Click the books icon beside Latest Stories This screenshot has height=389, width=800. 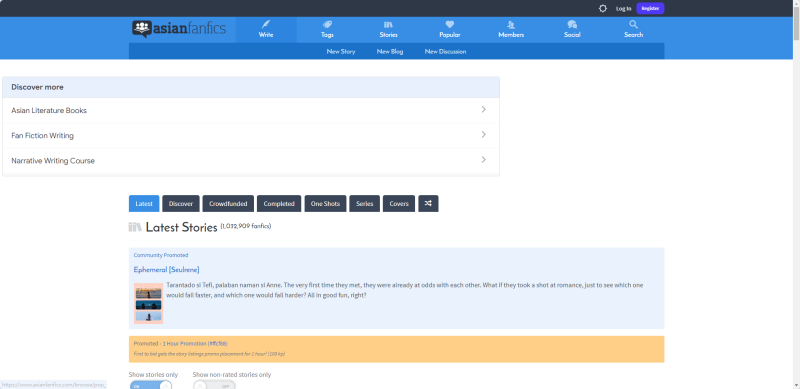click(x=135, y=227)
